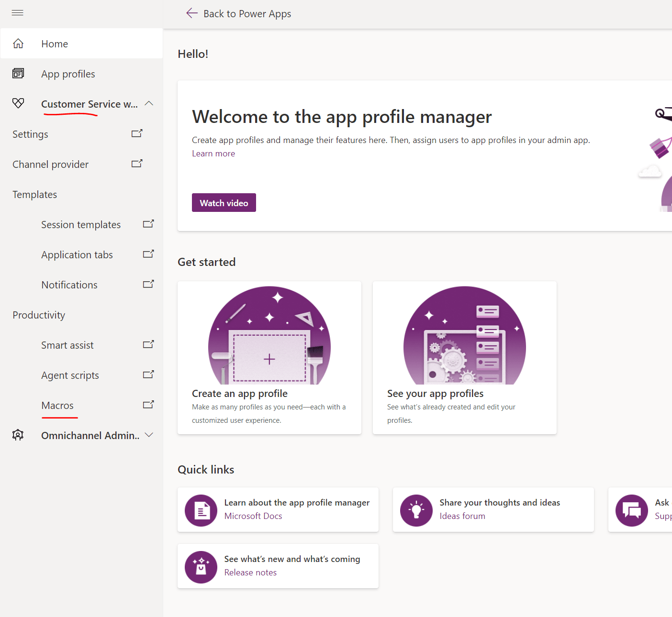Open Session templates external link icon
This screenshot has width=672, height=617.
(148, 224)
